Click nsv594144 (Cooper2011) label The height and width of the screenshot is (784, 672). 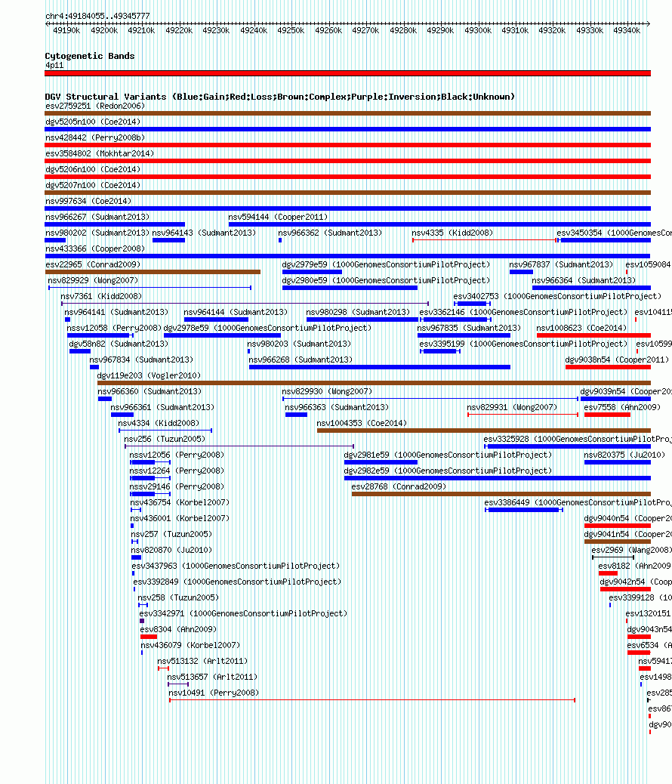pyautogui.click(x=278, y=218)
